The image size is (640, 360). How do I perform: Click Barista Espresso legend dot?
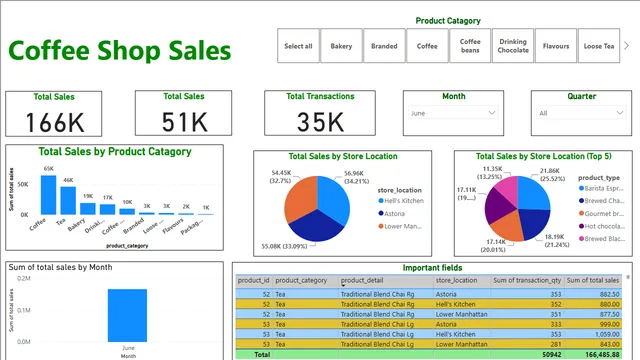tap(581, 188)
